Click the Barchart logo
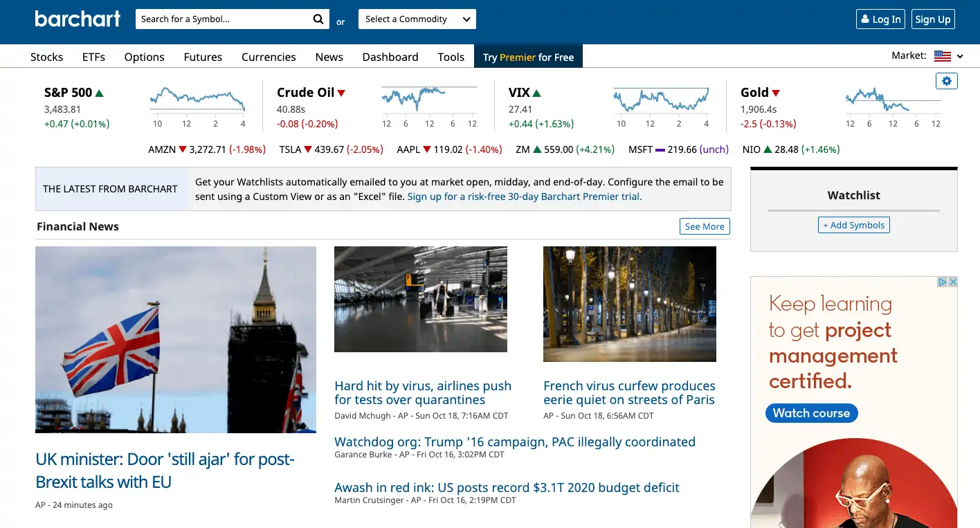This screenshot has width=980, height=528. pos(78,19)
